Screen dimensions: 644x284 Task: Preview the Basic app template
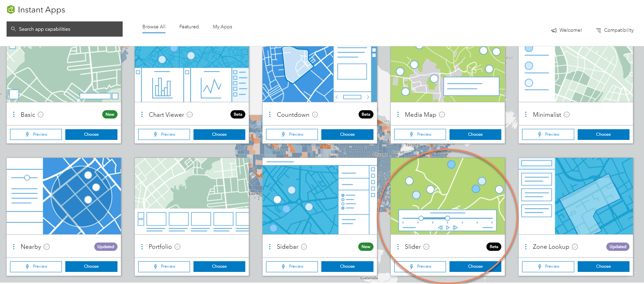[x=36, y=134]
